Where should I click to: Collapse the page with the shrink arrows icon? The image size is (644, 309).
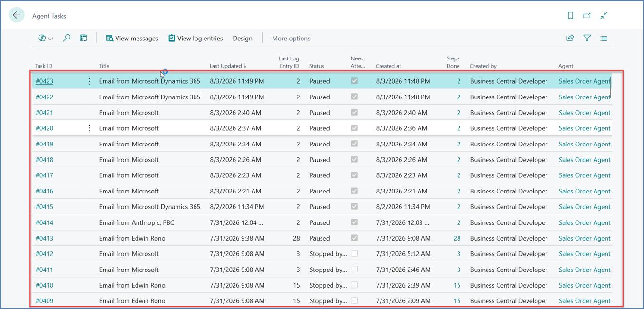[604, 16]
